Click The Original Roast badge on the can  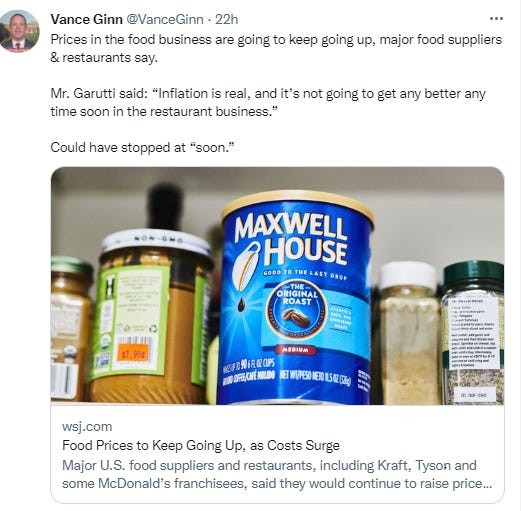click(296, 311)
